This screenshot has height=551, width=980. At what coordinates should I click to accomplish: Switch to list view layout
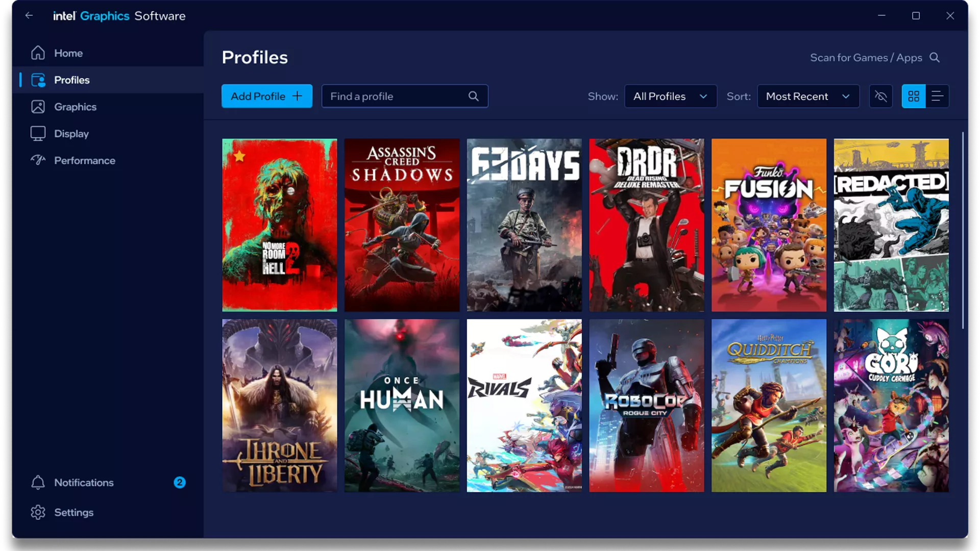tap(937, 96)
